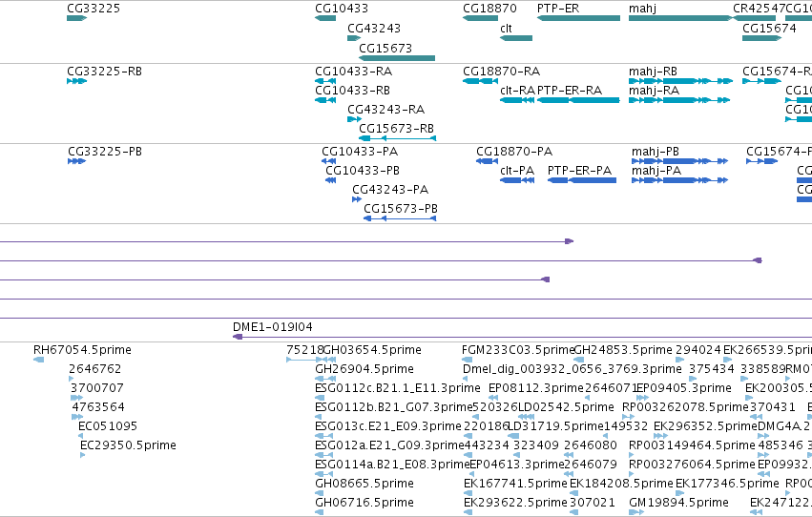The width and height of the screenshot is (812, 517).
Task: Select EST entry 3700707
Action: pos(96,388)
